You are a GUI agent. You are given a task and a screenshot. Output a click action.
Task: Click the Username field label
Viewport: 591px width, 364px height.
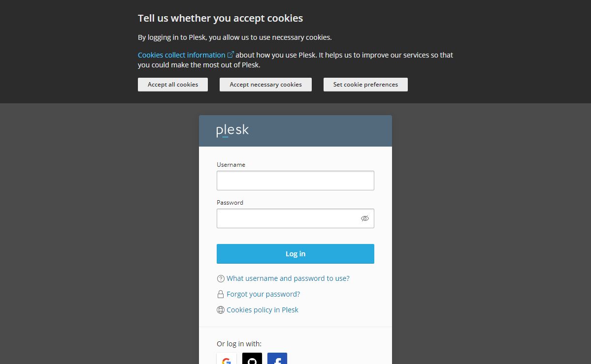(231, 165)
